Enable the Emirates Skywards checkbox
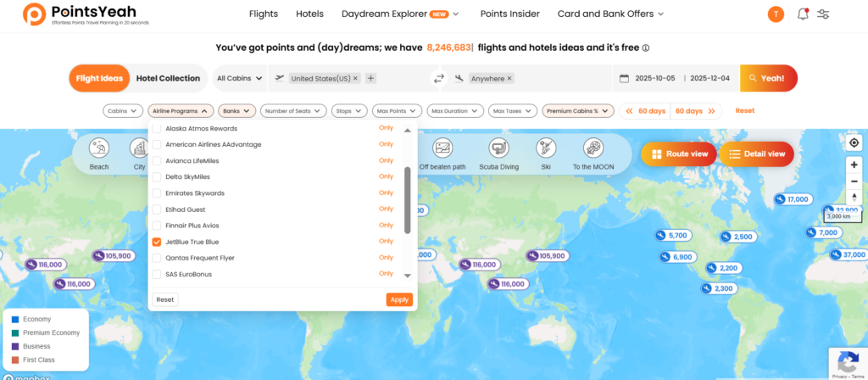Image resolution: width=868 pixels, height=380 pixels. coord(157,193)
